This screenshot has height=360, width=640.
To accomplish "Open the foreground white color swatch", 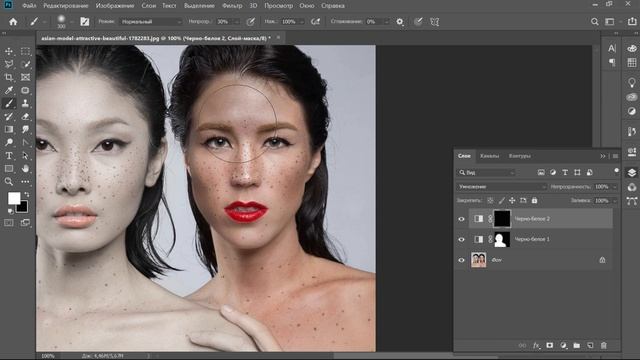I will pos(13,198).
